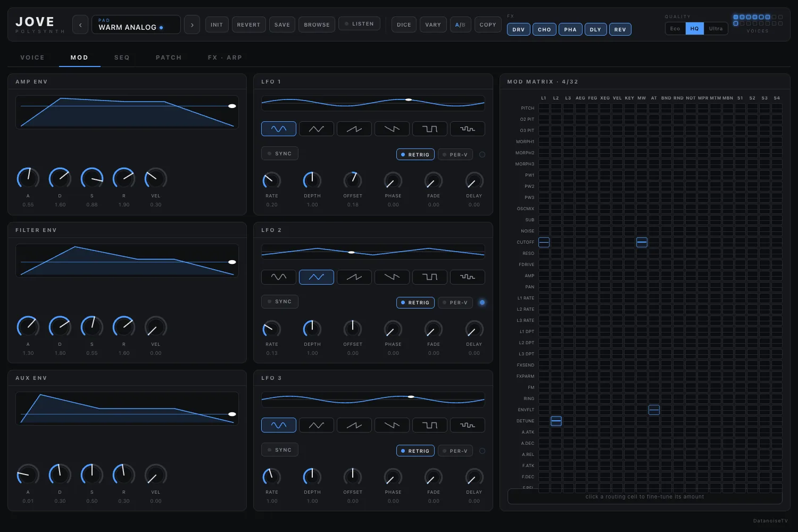Click the LFO 1 round indicator dot
798x532 pixels.
(482, 154)
